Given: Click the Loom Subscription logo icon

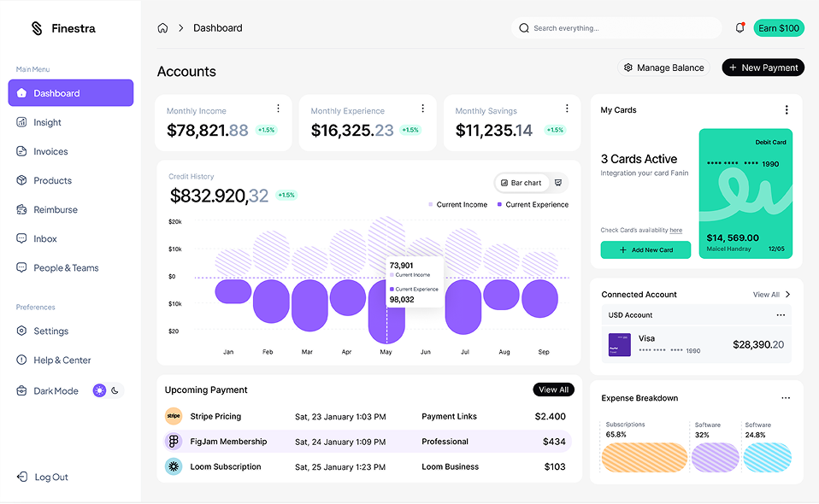Looking at the screenshot, I should point(174,466).
